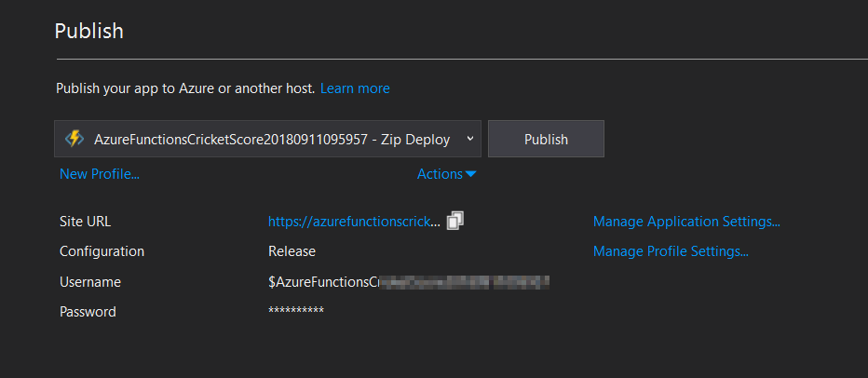Click the triangle arrow beside Actions
This screenshot has height=378, width=868.
pos(471,174)
